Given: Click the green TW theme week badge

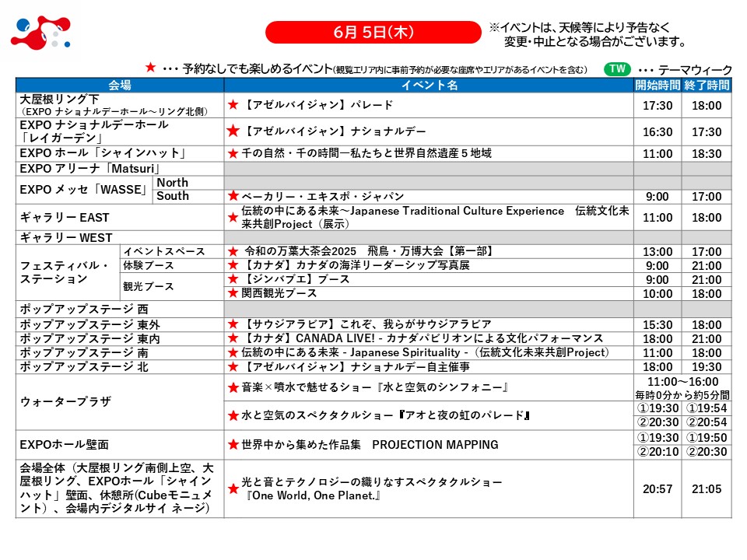Looking at the screenshot, I should click(617, 69).
